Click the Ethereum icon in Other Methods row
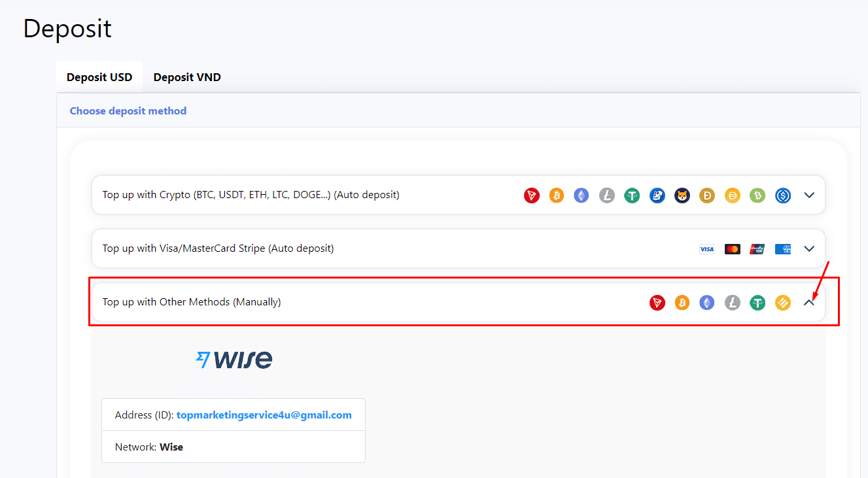This screenshot has width=868, height=478. point(707,302)
